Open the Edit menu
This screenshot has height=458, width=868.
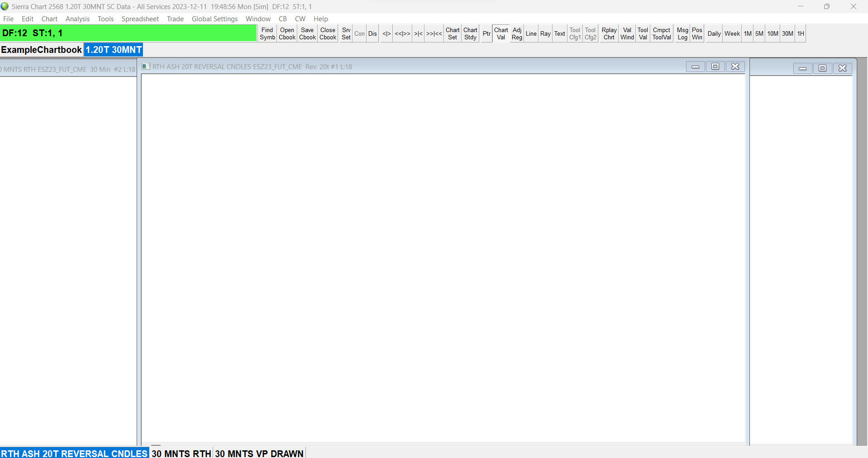(x=28, y=19)
